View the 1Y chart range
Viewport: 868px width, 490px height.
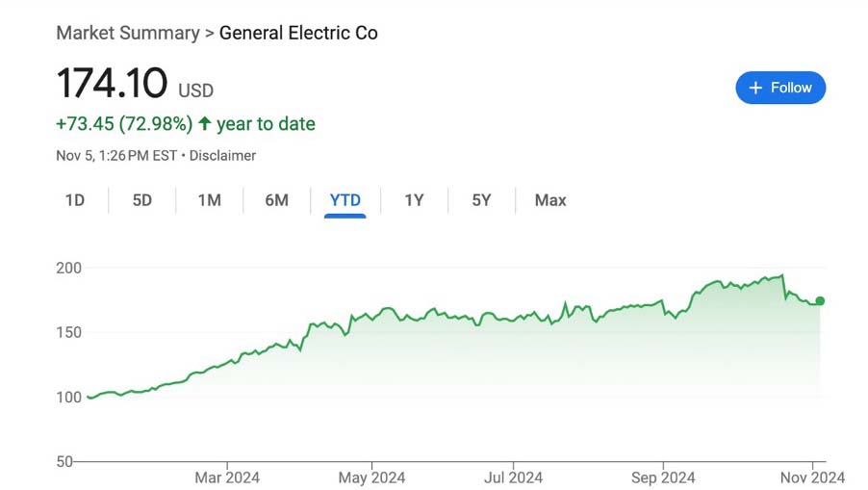[414, 200]
